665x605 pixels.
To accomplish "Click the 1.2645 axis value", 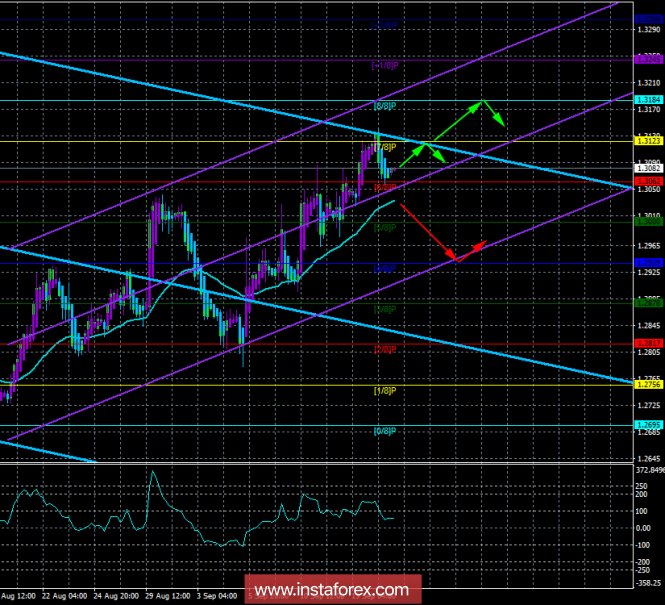I will pos(649,459).
